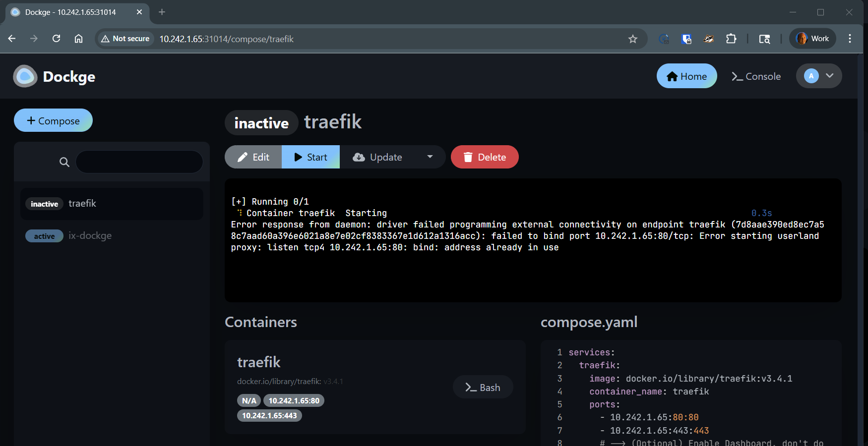Click the blue circular extension icon

[x=664, y=39]
